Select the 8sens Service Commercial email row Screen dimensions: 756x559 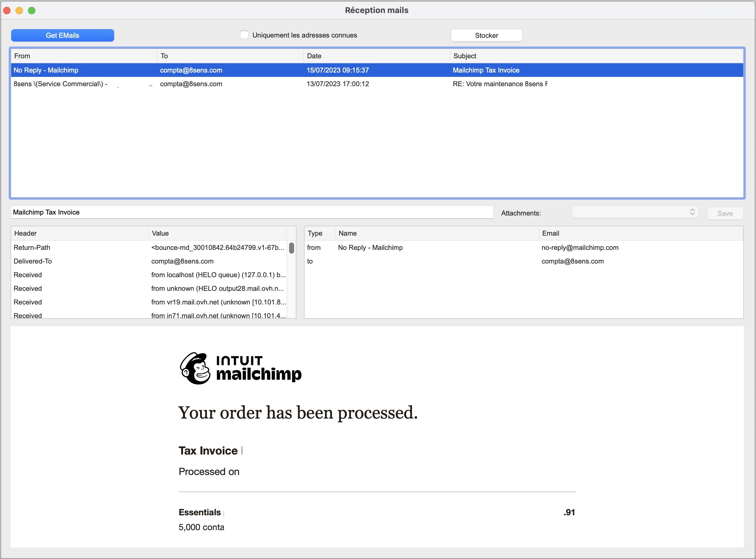(377, 84)
